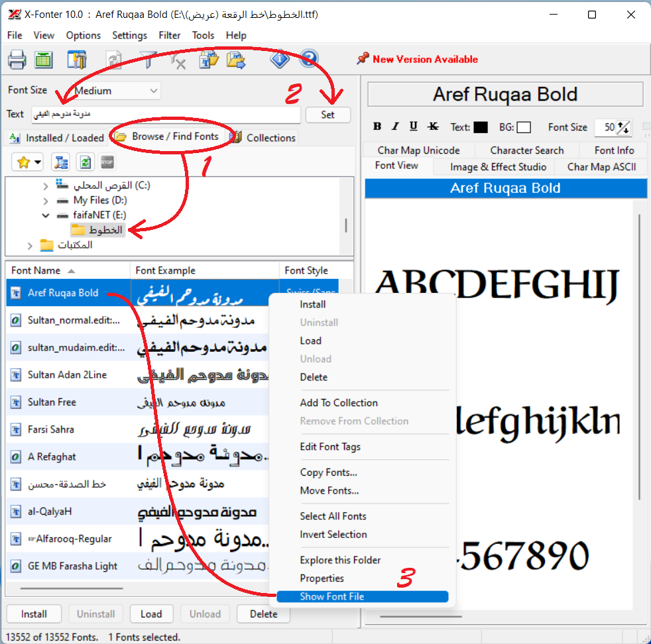Open the favorites star dropdown
Screen dimensions: 651x644
pyautogui.click(x=27, y=162)
